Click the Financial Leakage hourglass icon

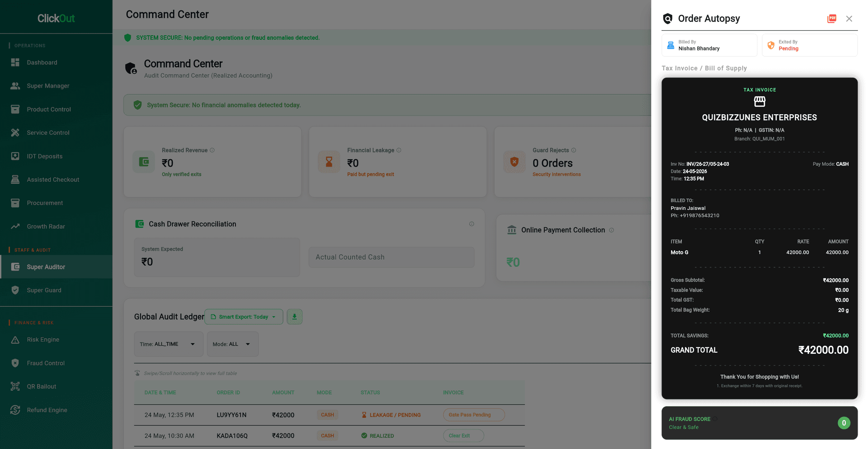point(329,162)
